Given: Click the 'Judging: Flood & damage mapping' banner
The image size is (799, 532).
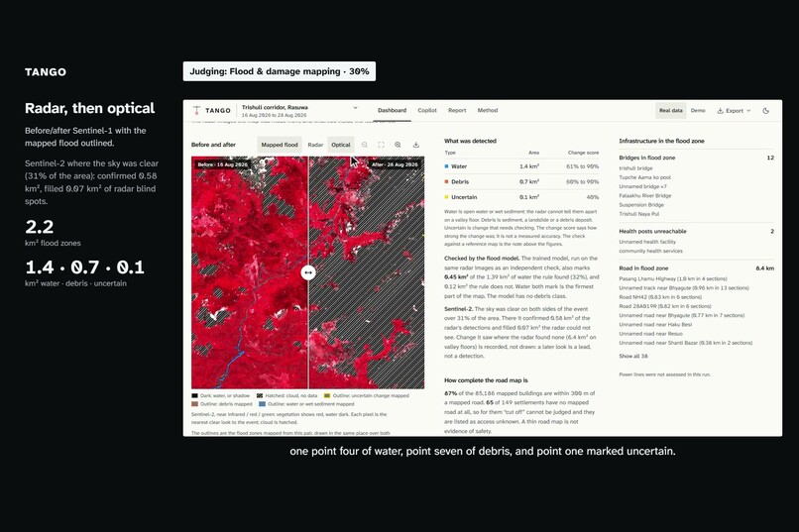Looking at the screenshot, I should pyautogui.click(x=280, y=71).
